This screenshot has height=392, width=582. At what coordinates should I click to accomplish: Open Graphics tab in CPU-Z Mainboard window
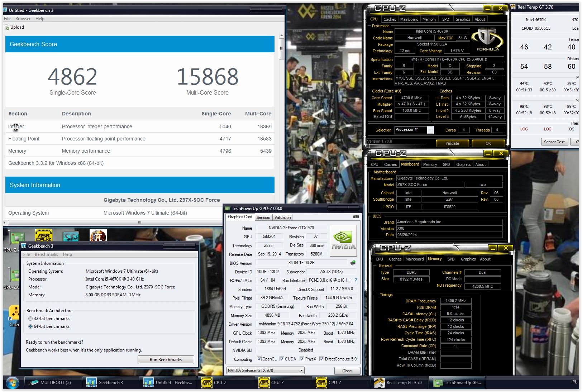point(463,164)
